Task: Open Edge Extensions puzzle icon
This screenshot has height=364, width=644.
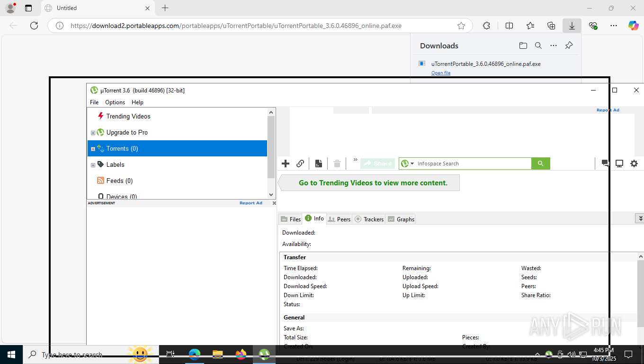Action: pos(486,26)
